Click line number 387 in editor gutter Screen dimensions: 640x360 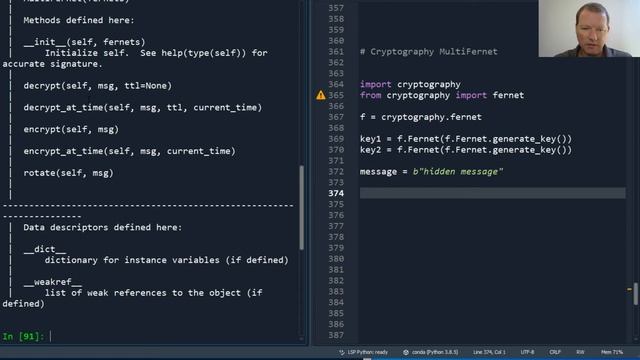(x=336, y=335)
